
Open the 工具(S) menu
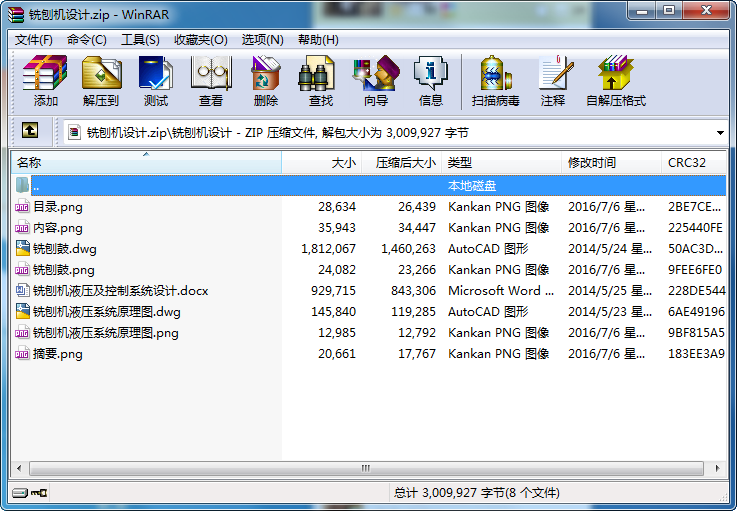(140, 40)
